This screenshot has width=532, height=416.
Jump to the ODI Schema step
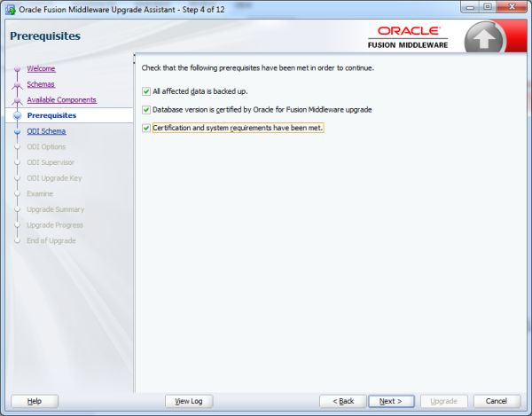(x=46, y=131)
